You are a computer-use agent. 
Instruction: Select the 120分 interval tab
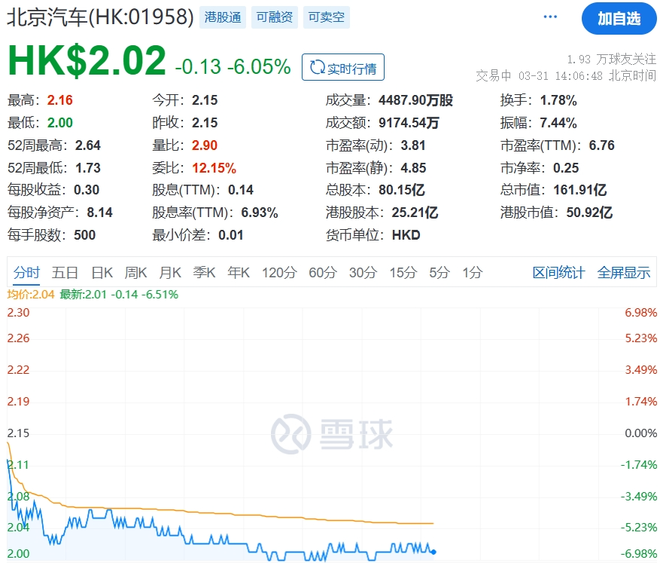279,272
